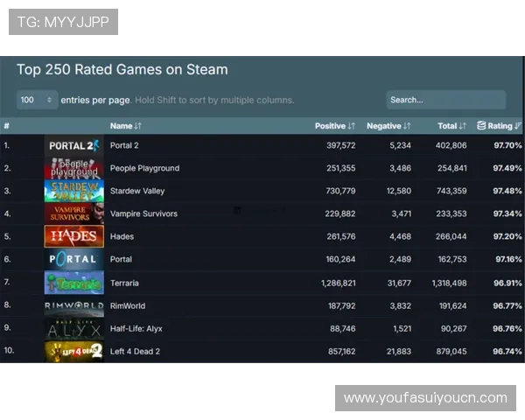Select total count 1,318,498
525x420 pixels.
pyautogui.click(x=449, y=283)
